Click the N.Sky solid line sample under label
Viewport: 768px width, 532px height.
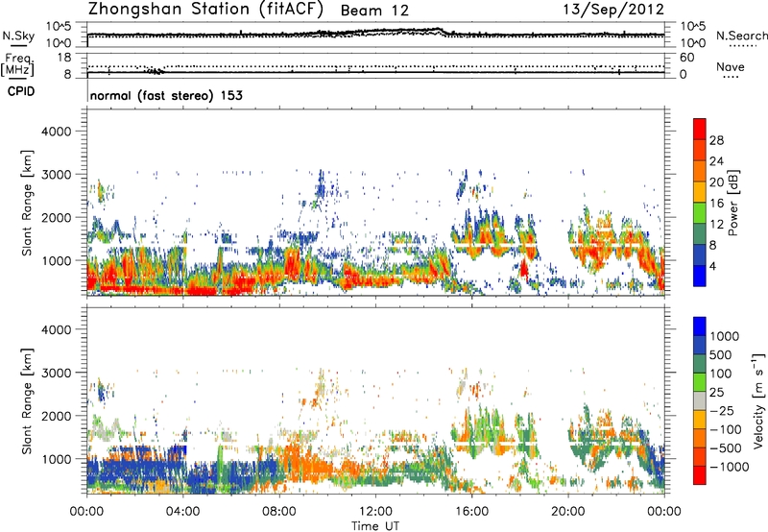point(18,46)
